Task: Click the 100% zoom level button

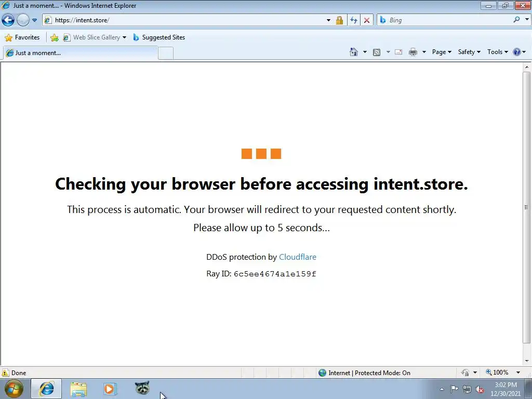Action: coord(497,373)
